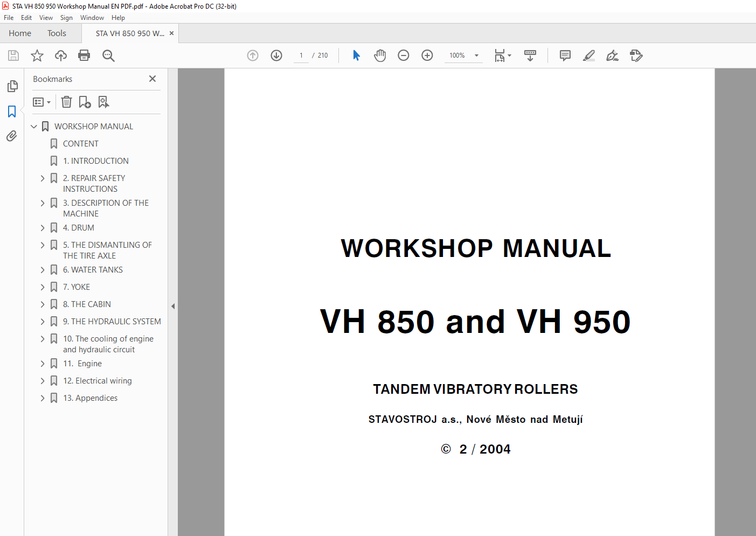Delete the selected bookmark
The image size is (756, 536).
pyautogui.click(x=66, y=102)
